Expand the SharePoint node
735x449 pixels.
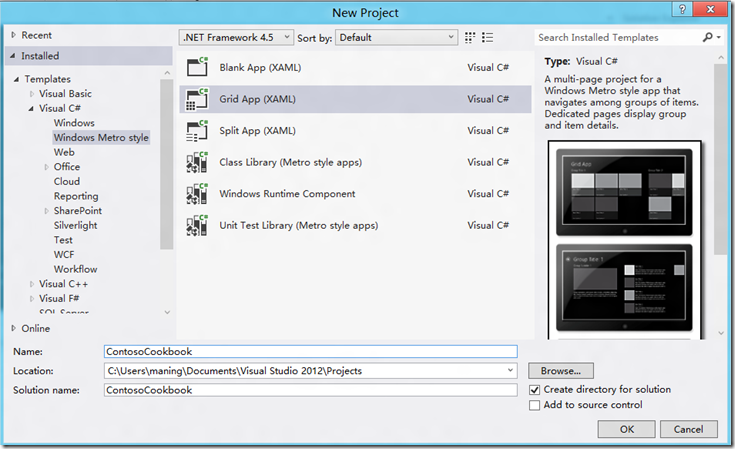(x=46, y=211)
